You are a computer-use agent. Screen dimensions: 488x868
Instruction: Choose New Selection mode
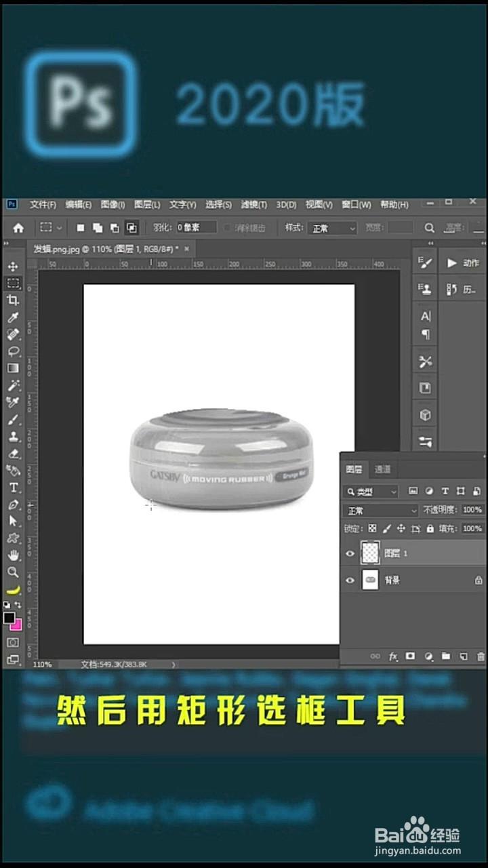(80, 228)
